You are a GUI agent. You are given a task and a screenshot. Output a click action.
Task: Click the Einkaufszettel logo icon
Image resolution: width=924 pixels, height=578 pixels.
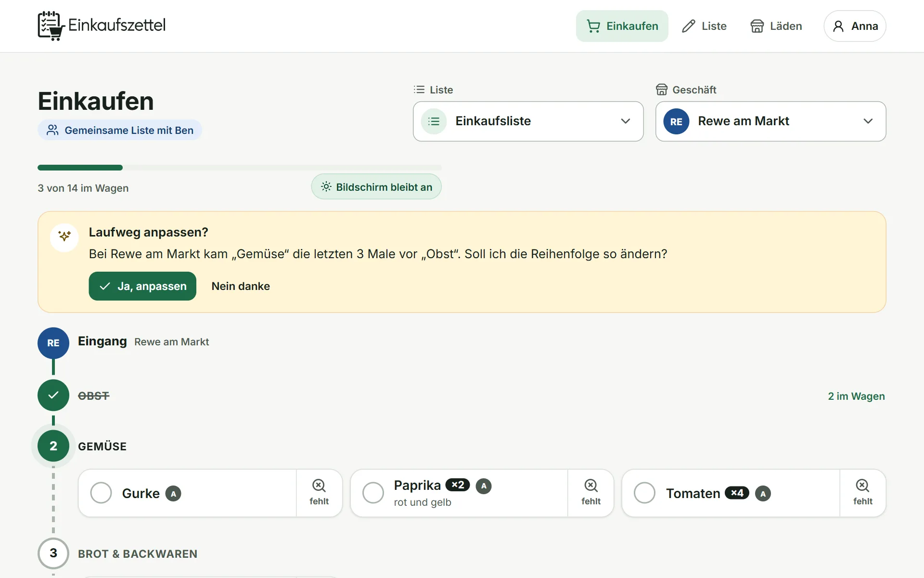(x=51, y=26)
